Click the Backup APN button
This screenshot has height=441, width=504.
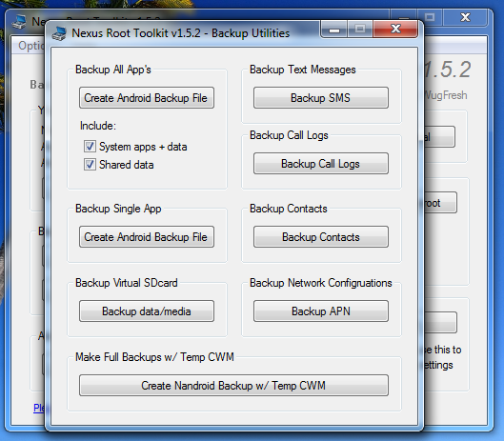pyautogui.click(x=321, y=311)
